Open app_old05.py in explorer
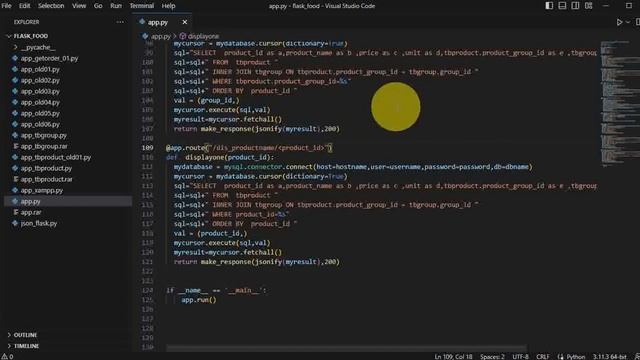Image resolution: width=640 pixels, height=360 pixels. (x=40, y=113)
